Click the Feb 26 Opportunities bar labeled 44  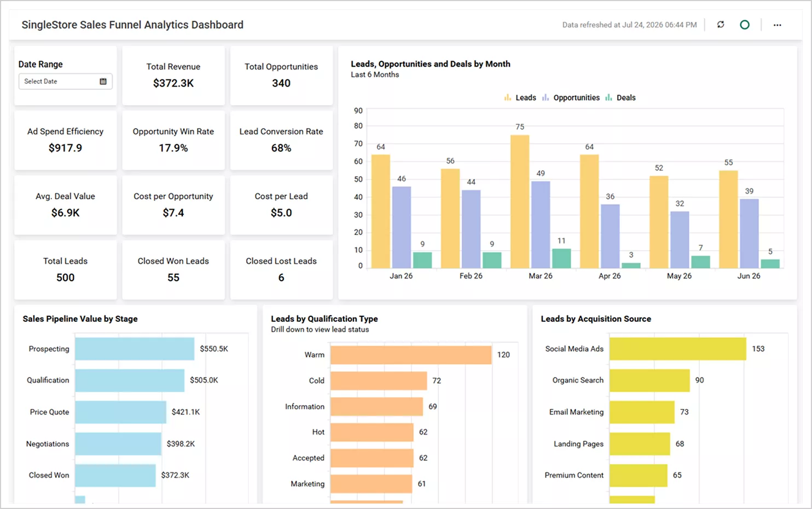471,229
